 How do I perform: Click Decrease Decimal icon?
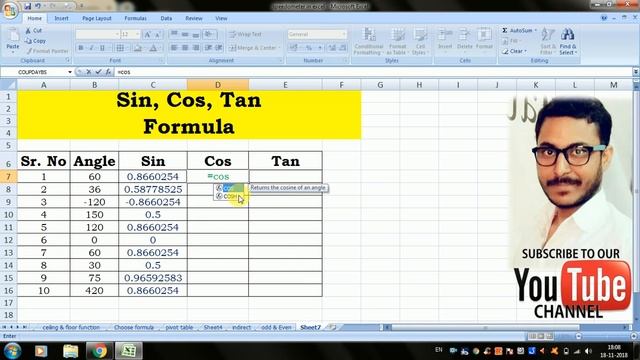coord(342,48)
